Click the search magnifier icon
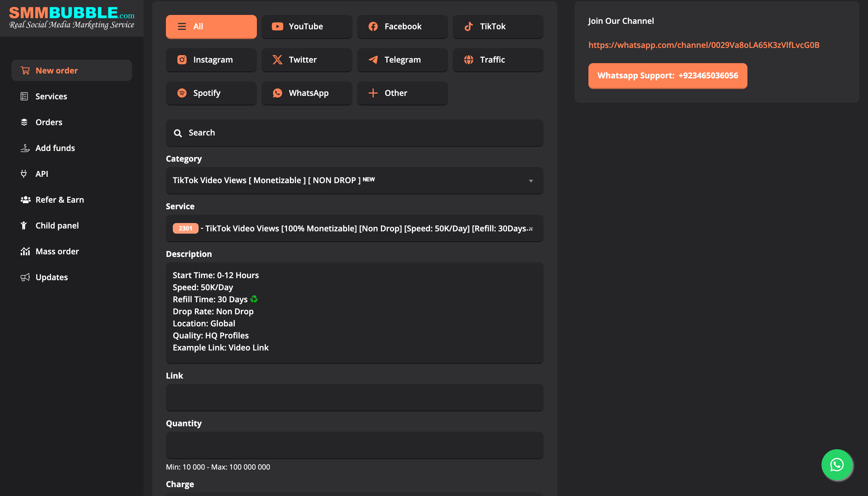 point(177,133)
